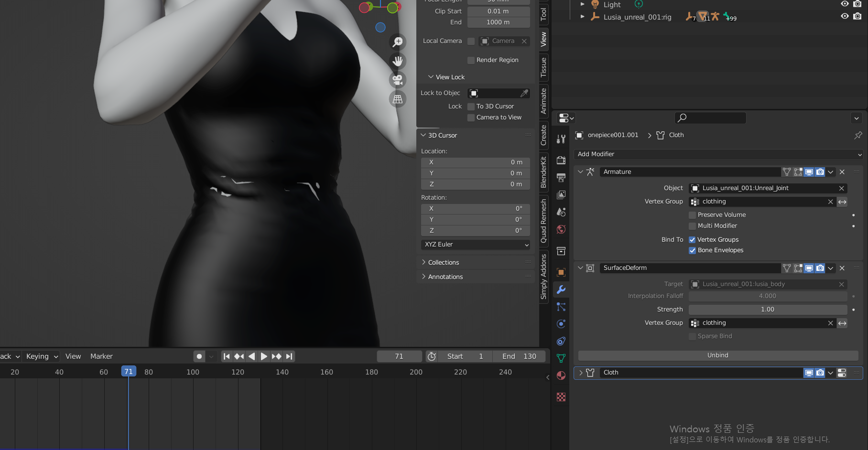This screenshot has width=868, height=450.
Task: Toggle Armature edit mode display icon
Action: point(798,172)
